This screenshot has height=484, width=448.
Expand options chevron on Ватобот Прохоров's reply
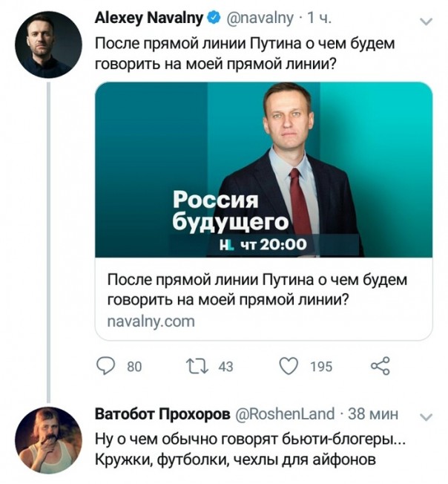[x=426, y=416]
